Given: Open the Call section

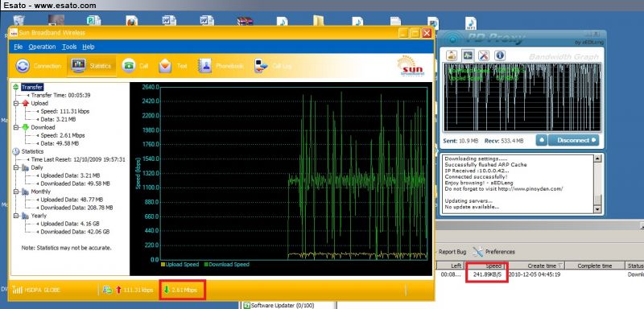Looking at the screenshot, I should coord(134,66).
